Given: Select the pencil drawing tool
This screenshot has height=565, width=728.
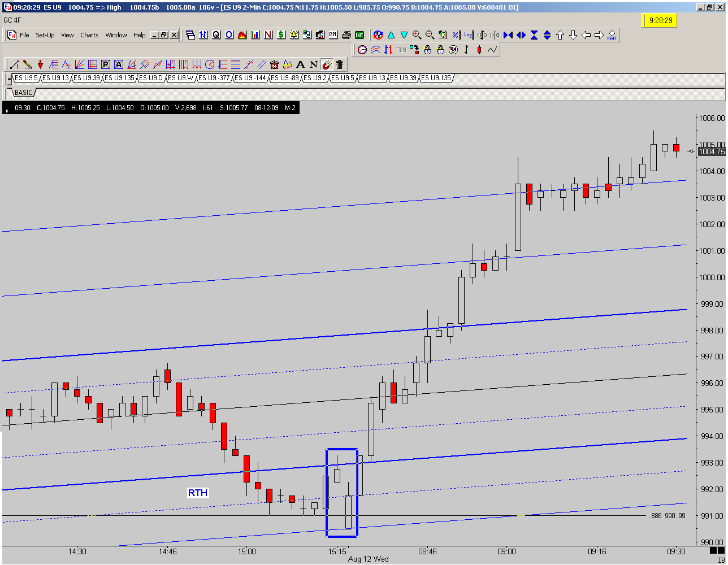Looking at the screenshot, I should click(x=27, y=64).
